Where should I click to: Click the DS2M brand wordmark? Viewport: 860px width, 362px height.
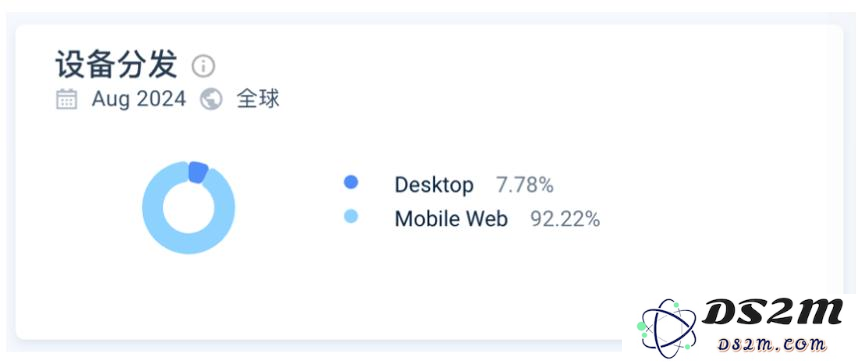pyautogui.click(x=772, y=313)
